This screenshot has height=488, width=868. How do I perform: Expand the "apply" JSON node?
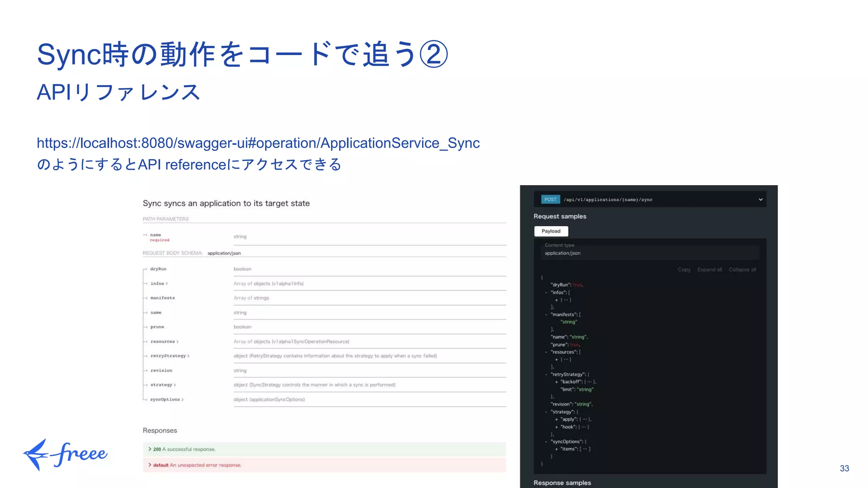coord(556,419)
